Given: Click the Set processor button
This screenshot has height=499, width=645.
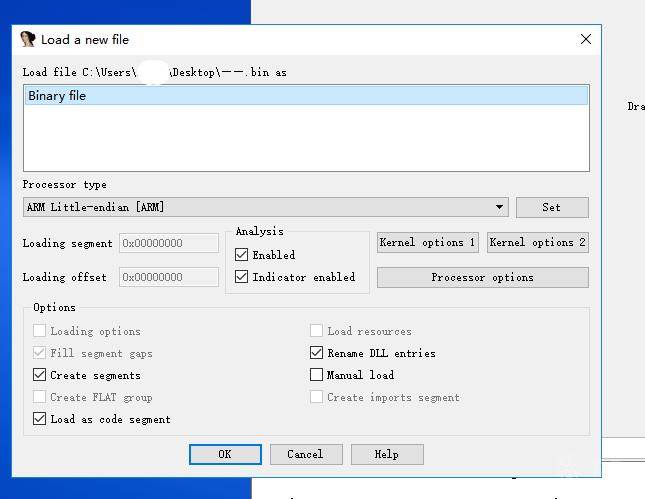Looking at the screenshot, I should coord(552,207).
